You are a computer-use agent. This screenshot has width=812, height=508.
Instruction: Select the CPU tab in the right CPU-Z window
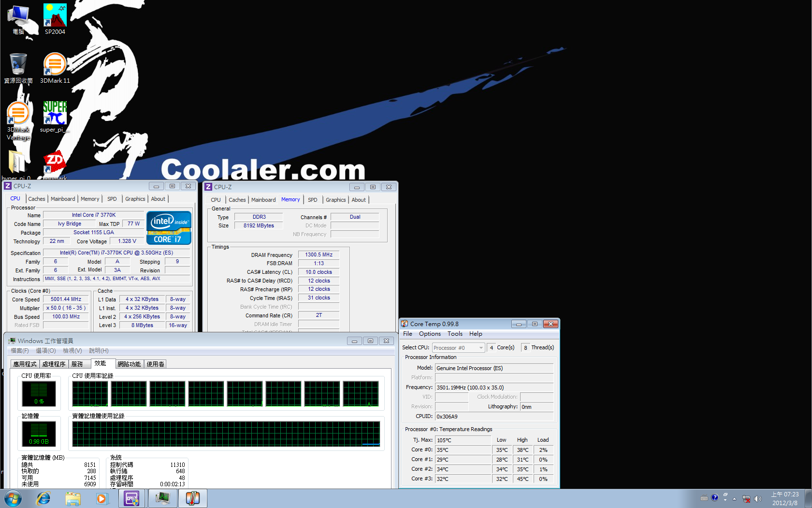tap(216, 200)
